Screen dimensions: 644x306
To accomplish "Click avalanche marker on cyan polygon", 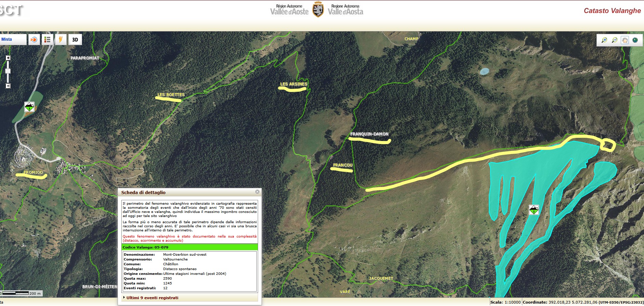I will [534, 210].
